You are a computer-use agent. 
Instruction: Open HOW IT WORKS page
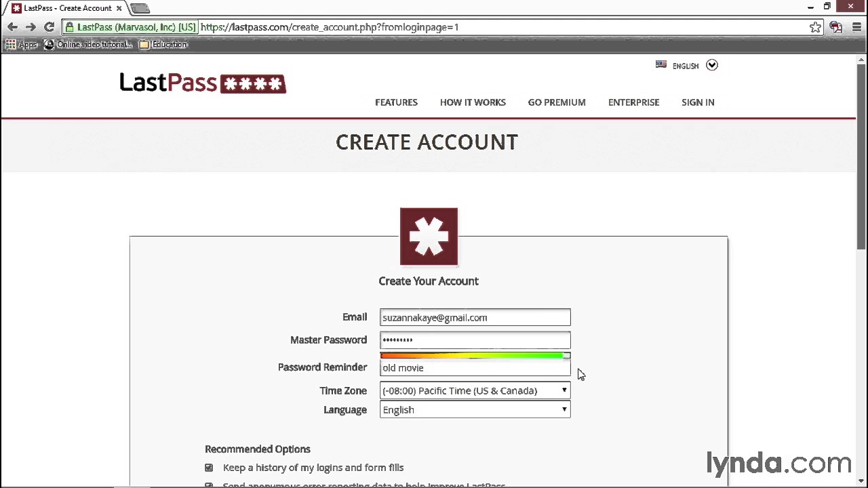473,102
